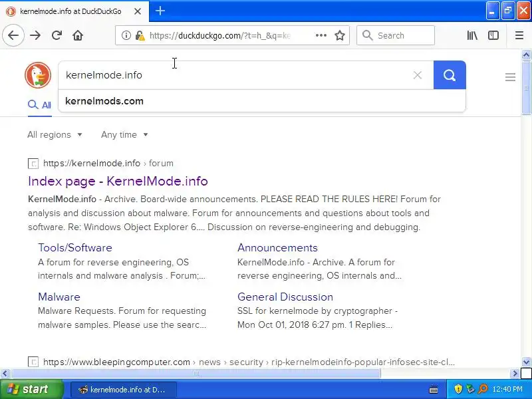The image size is (532, 399).
Task: Expand the All regions dropdown
Action: click(55, 135)
